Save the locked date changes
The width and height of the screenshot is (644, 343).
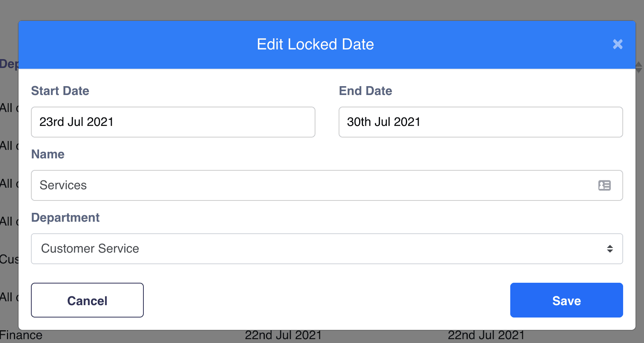(566, 300)
